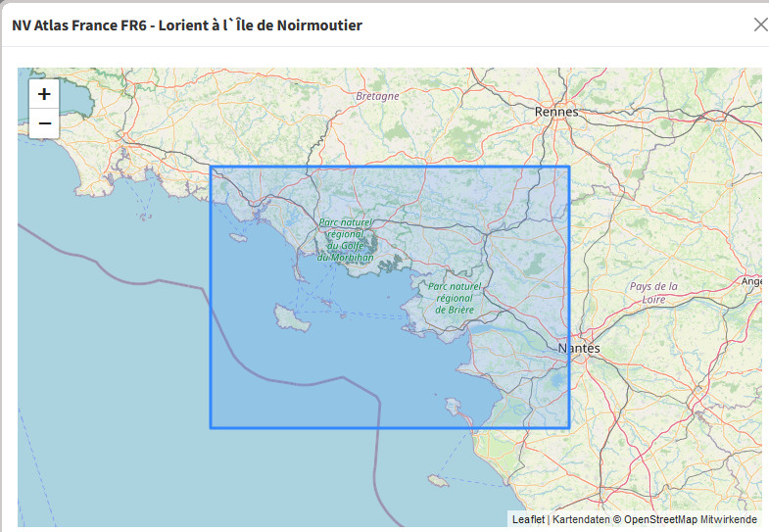Click the zoom in plus button
The height and width of the screenshot is (532, 769).
(x=44, y=94)
